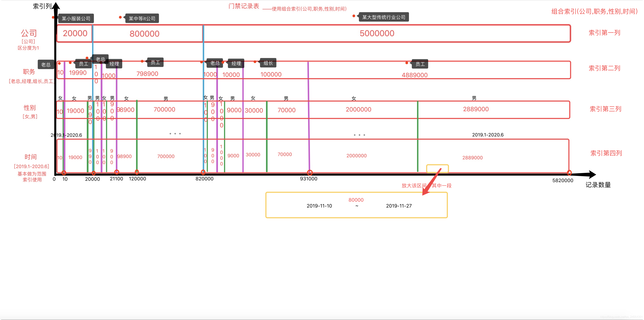Click the 门禁记录表 title text
Screen dimensions: 644x320
[244, 6]
